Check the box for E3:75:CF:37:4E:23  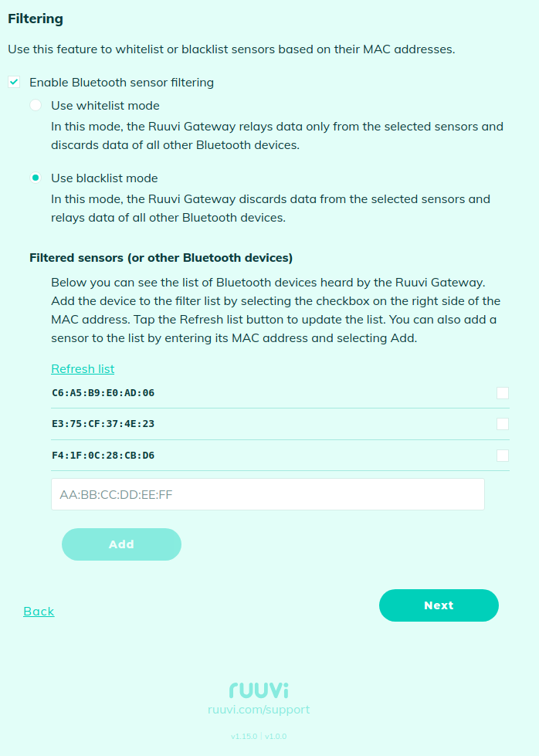click(503, 424)
